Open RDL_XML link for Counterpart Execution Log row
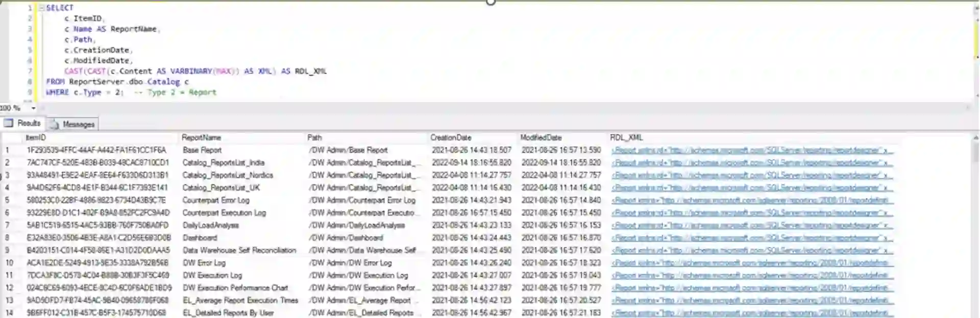 pos(752,213)
